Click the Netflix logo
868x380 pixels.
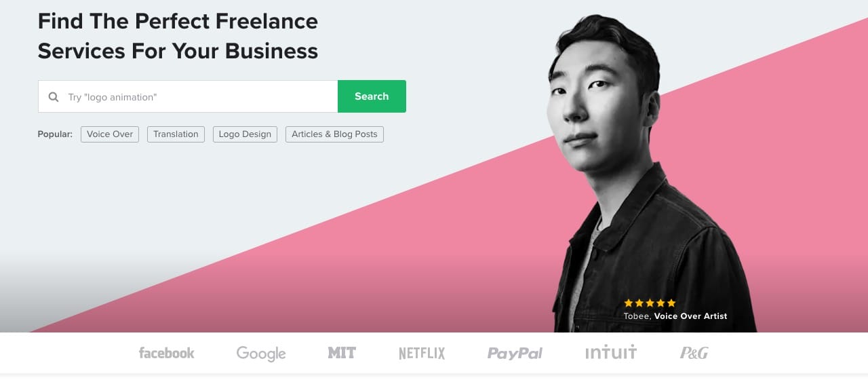pos(422,353)
